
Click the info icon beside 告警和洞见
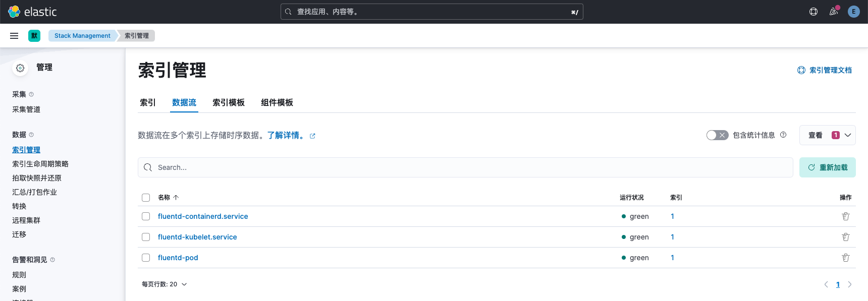click(x=52, y=260)
